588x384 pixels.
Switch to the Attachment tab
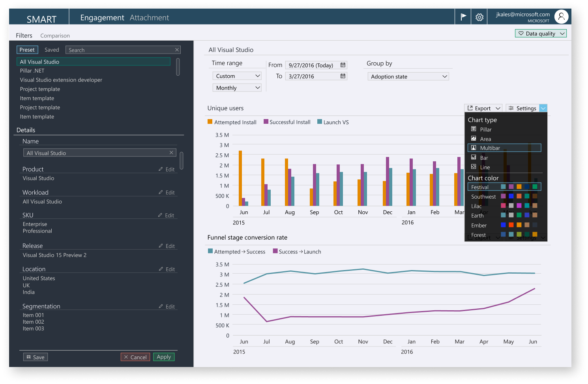click(149, 17)
